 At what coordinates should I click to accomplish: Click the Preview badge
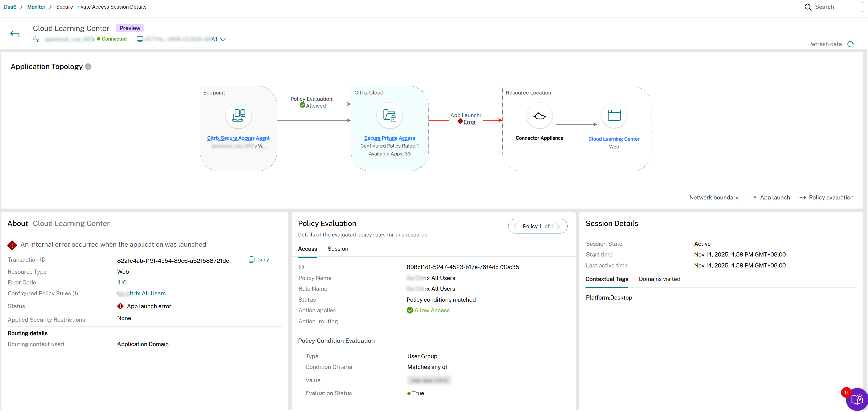click(130, 28)
